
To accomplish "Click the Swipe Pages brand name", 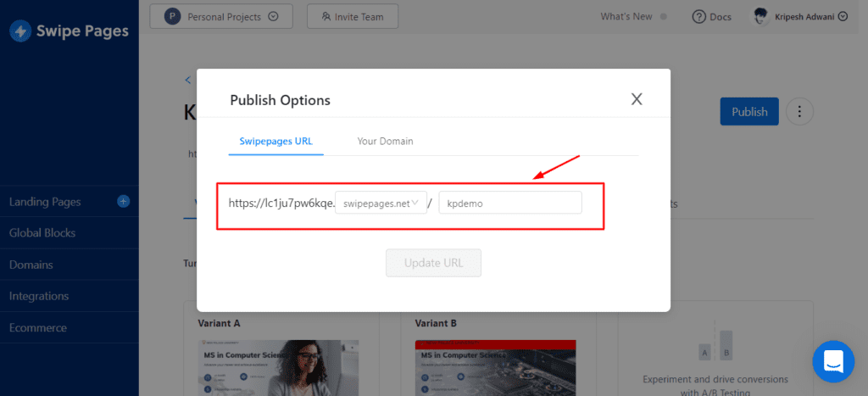I will pyautogui.click(x=82, y=31).
